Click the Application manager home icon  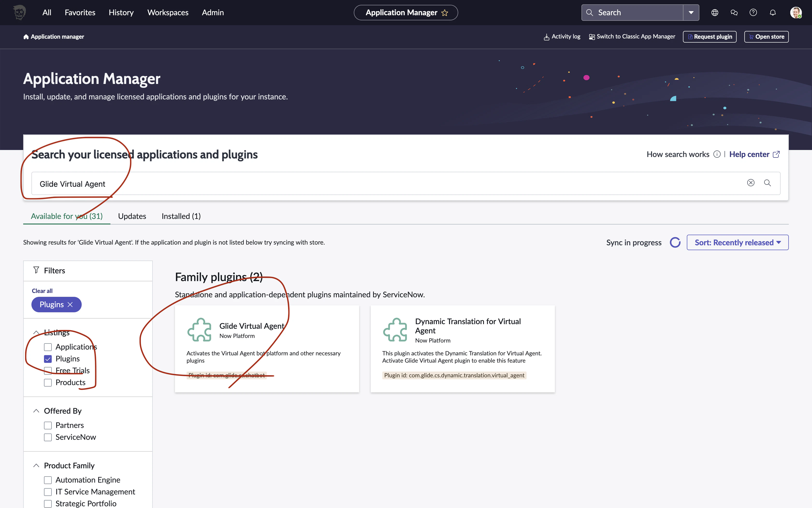26,37
